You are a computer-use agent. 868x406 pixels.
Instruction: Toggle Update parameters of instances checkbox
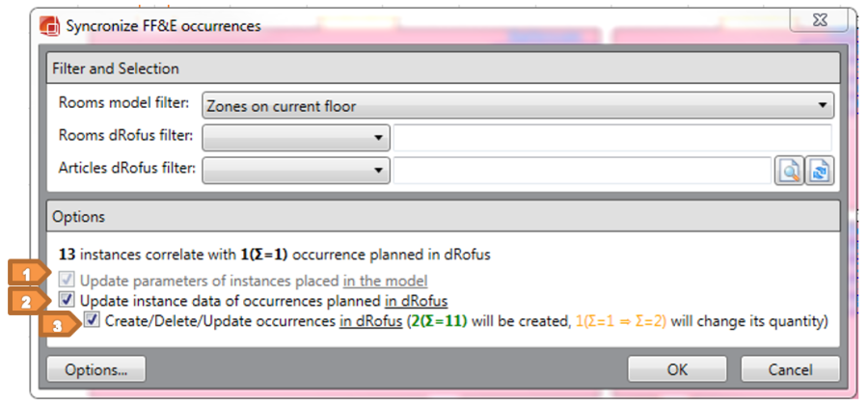tap(67, 282)
